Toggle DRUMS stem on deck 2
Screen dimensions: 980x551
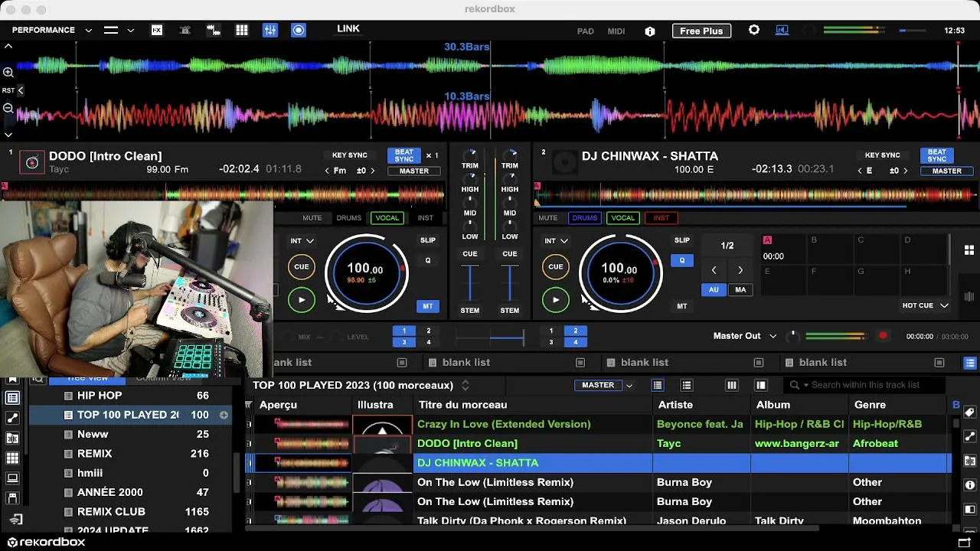coord(584,218)
